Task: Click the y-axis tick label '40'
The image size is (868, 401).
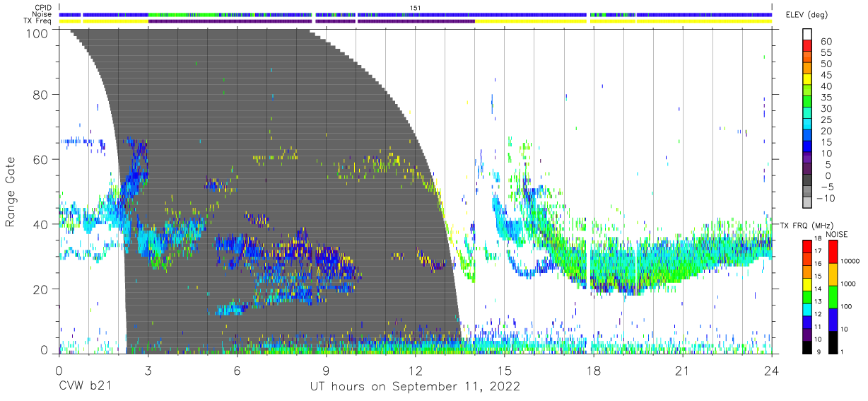Action: pyautogui.click(x=41, y=225)
